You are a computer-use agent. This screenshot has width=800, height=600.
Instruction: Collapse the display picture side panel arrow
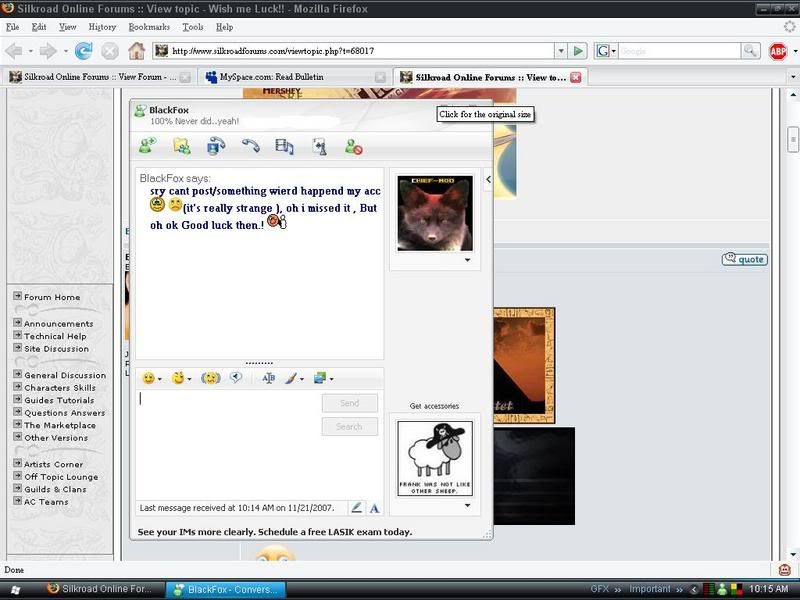tap(488, 180)
